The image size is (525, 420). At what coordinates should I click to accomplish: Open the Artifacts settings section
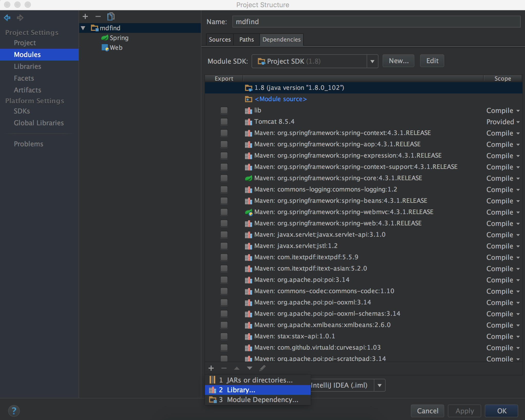click(27, 90)
